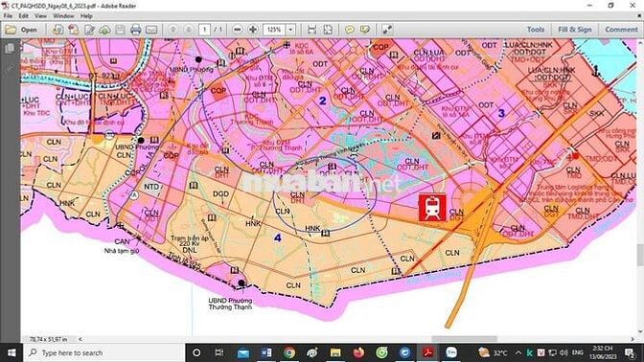The height and width of the screenshot is (362, 644).
Task: Show hidden system tray icons chevron
Action: click(x=518, y=352)
